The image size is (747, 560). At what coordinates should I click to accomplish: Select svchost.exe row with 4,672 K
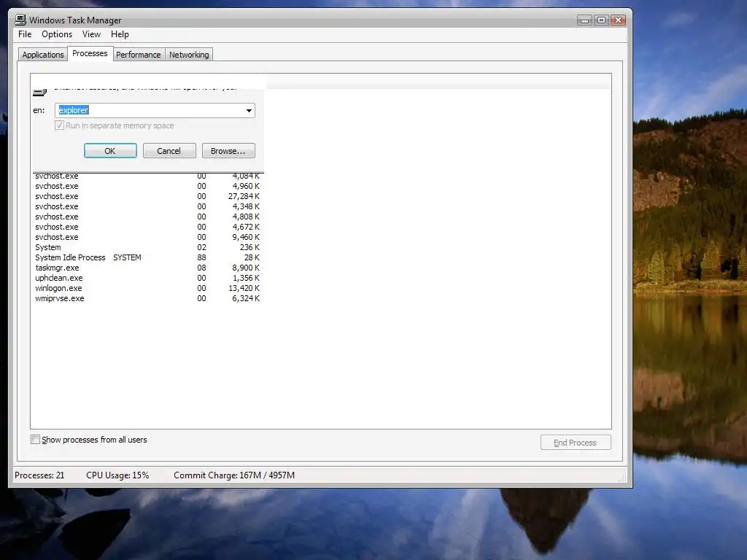147,227
